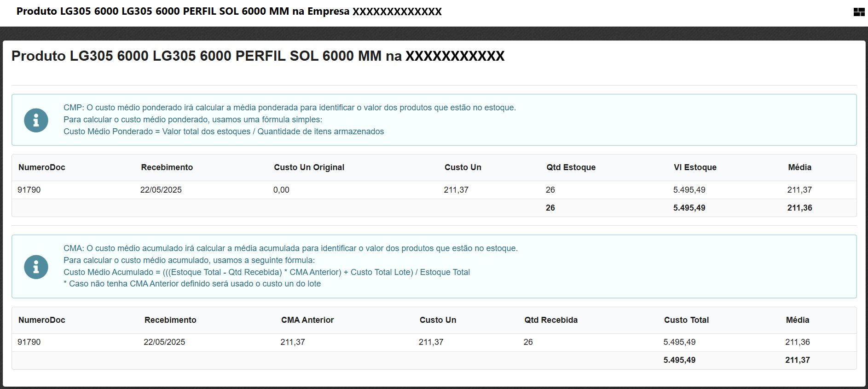Click the large product heading inside the panel
868x389 pixels.
258,56
